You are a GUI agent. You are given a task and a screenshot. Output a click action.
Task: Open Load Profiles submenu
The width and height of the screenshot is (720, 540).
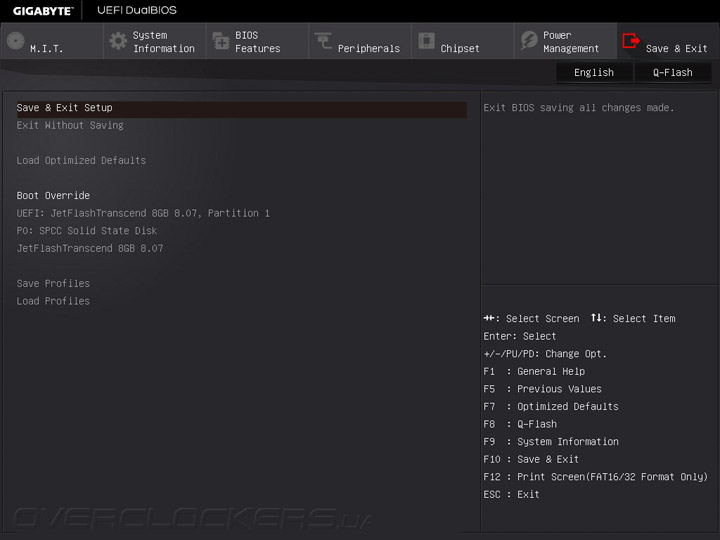coord(53,301)
